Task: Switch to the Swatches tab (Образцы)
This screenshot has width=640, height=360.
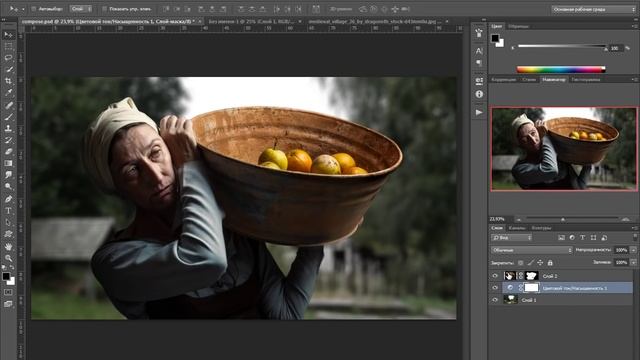Action: (x=518, y=26)
